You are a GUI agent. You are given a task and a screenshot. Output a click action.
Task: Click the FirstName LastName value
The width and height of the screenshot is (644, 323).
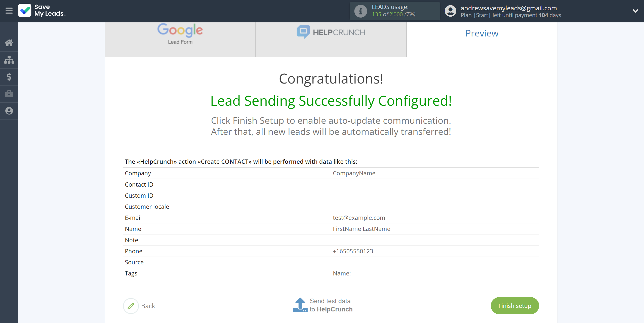pyautogui.click(x=361, y=229)
